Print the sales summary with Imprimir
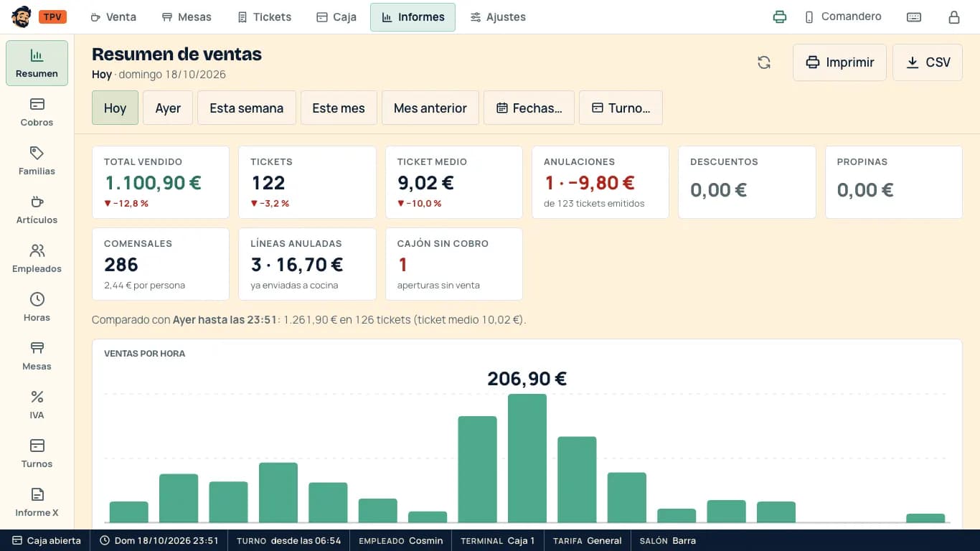 [x=839, y=62]
